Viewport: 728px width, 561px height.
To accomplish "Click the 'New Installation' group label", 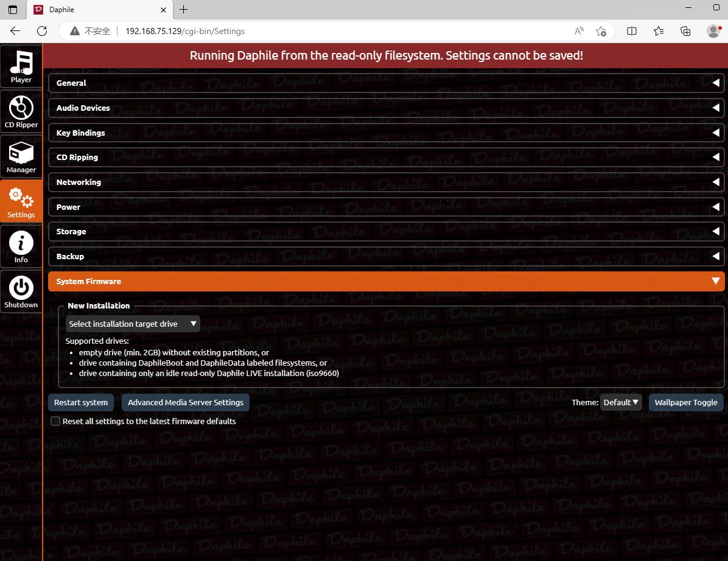I will tap(99, 306).
